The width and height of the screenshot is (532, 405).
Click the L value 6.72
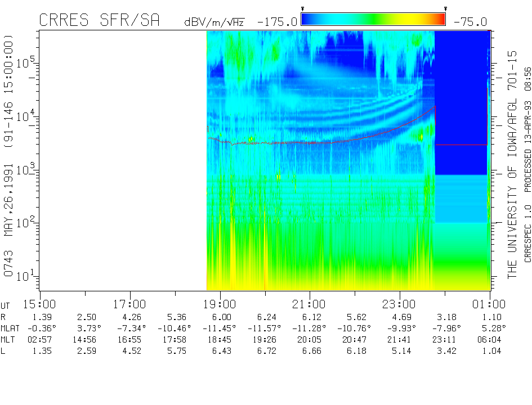(x=265, y=350)
